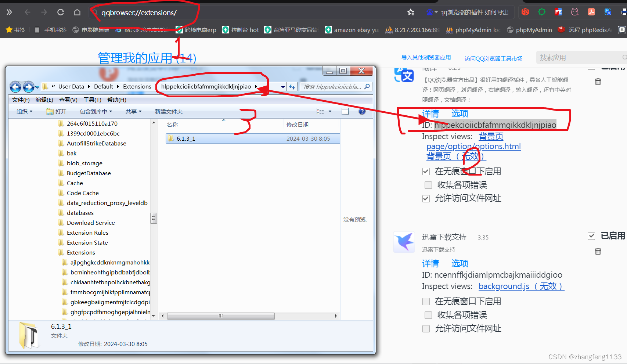Reload the extensions page
627x364 pixels.
tap(61, 12)
